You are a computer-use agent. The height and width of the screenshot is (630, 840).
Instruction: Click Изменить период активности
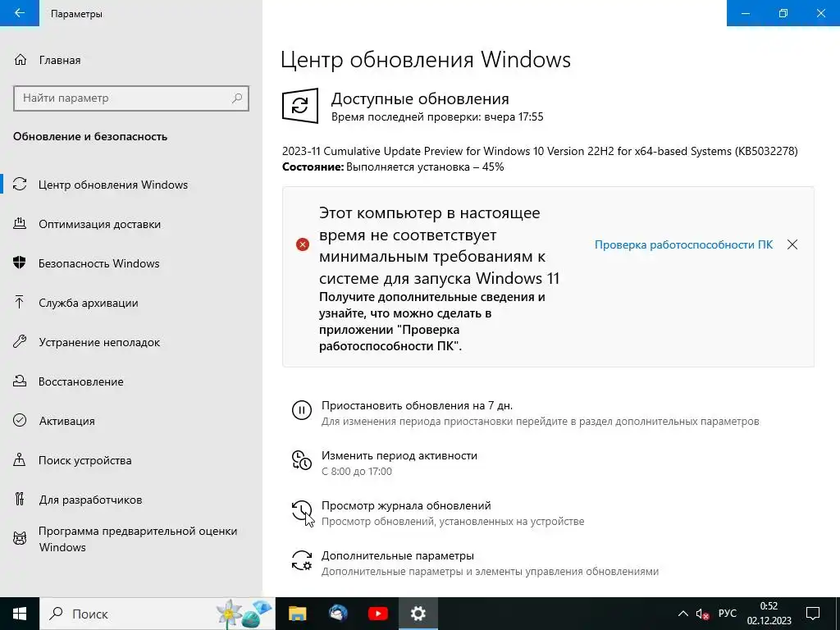(399, 455)
